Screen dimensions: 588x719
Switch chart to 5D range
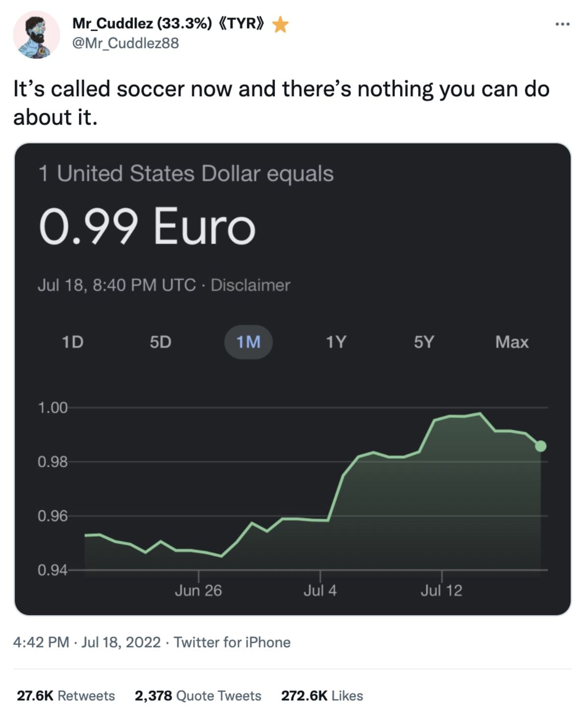pos(161,342)
